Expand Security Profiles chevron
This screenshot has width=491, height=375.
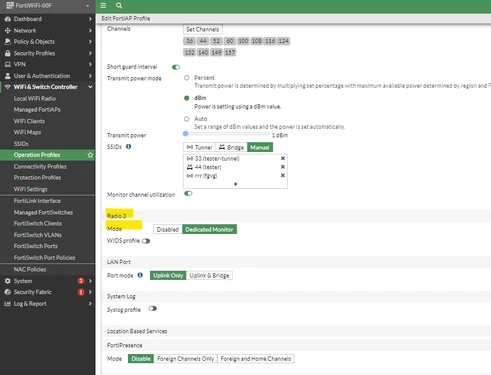pos(90,53)
